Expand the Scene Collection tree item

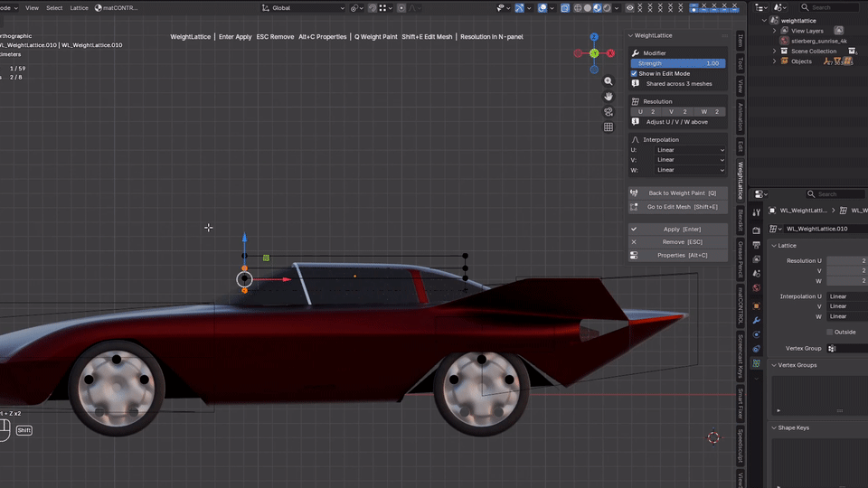pos(775,51)
